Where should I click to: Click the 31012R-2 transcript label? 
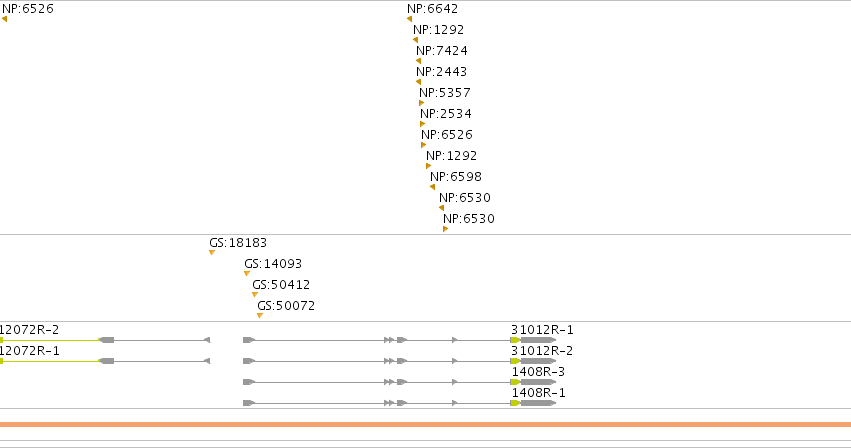point(542,351)
